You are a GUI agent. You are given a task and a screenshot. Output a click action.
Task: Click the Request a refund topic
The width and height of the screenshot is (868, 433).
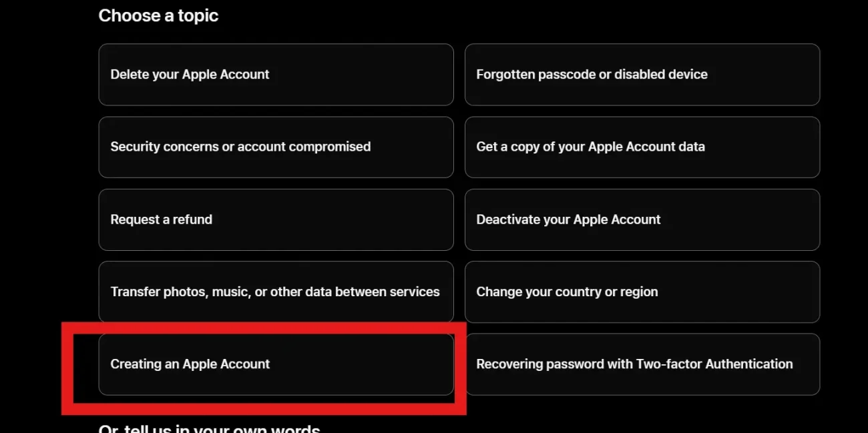(x=276, y=220)
